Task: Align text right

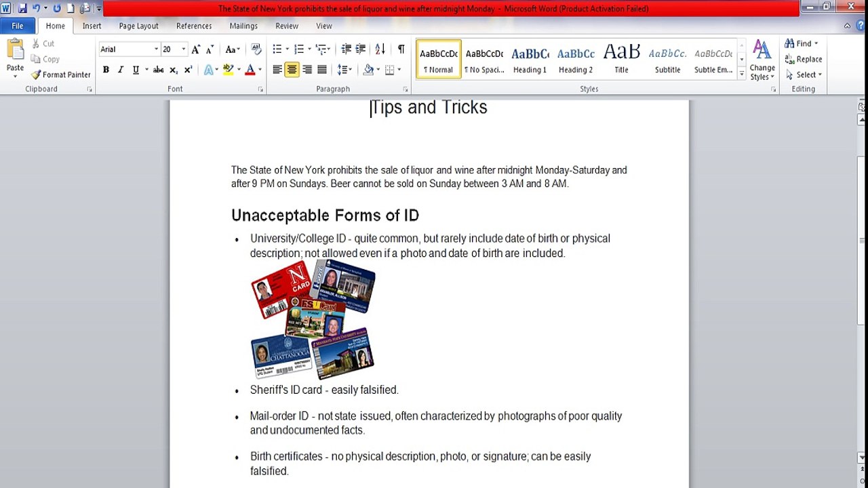Action: [307, 70]
